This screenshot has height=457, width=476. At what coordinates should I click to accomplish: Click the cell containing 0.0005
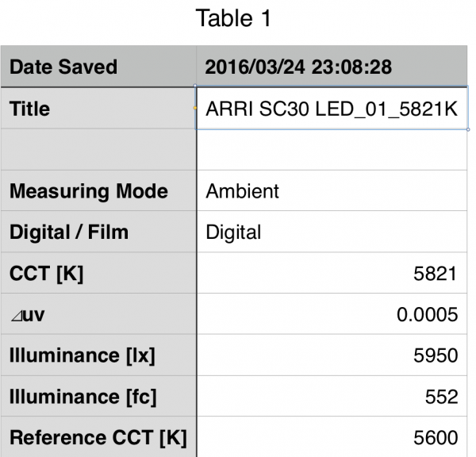pos(332,315)
